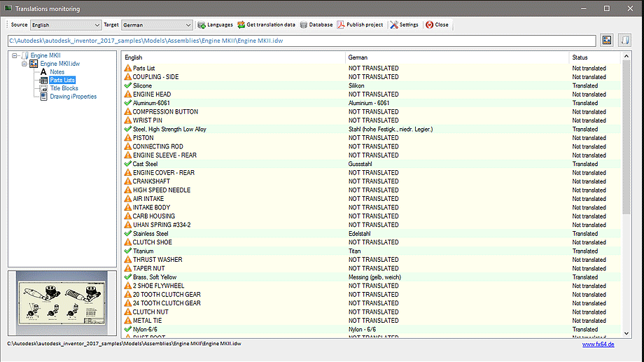Select the COUPLING - SIDE row text
This screenshot has height=362, width=644.
pyautogui.click(x=155, y=77)
